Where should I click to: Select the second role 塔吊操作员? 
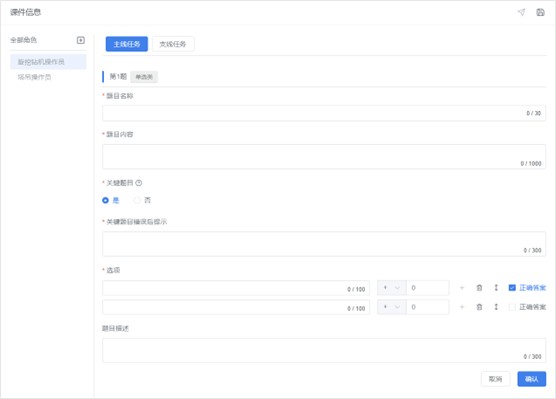pos(34,77)
